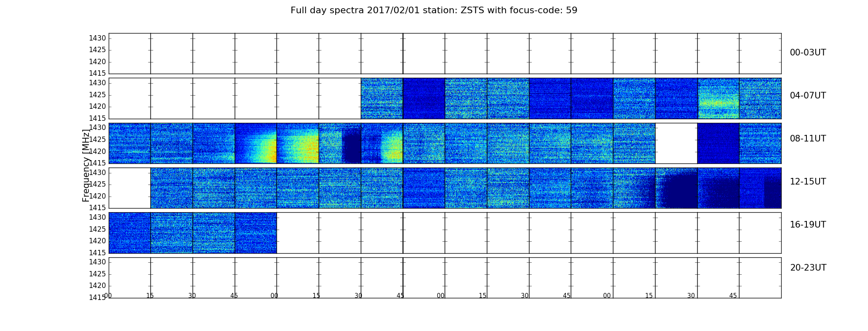Click the 1425 tick of the 16-19UT row

[x=98, y=229]
